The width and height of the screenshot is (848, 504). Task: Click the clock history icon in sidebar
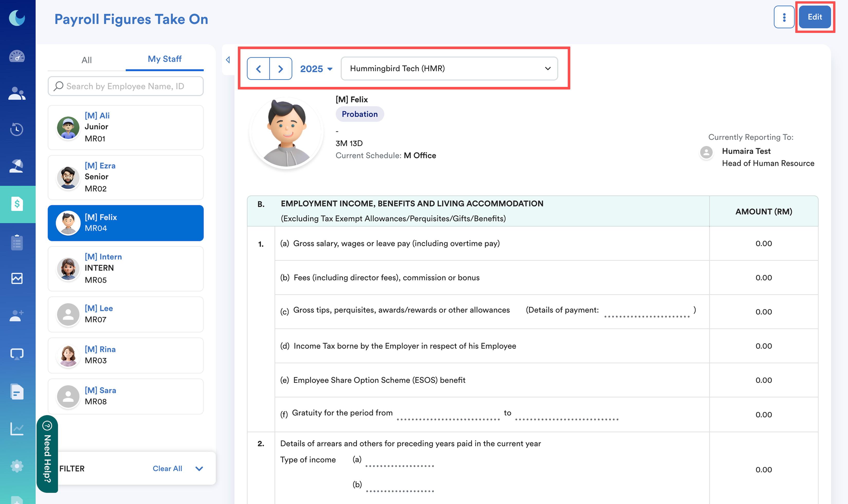[17, 129]
